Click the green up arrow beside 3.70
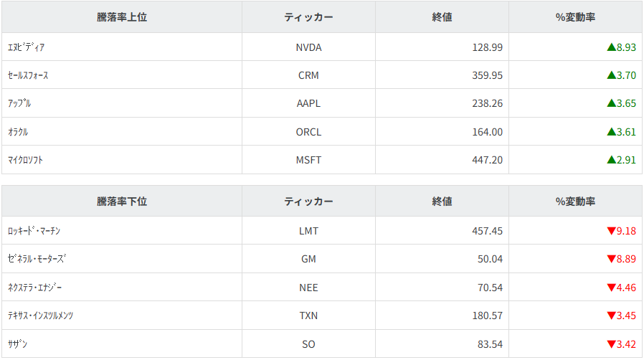 pyautogui.click(x=611, y=75)
